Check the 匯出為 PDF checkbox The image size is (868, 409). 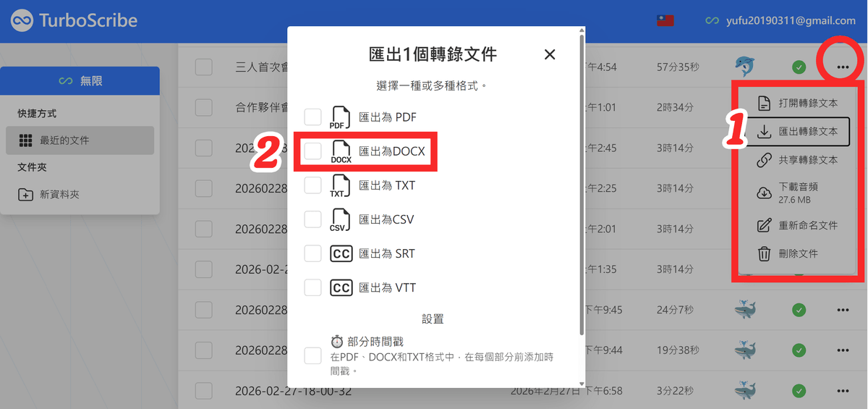click(x=312, y=117)
